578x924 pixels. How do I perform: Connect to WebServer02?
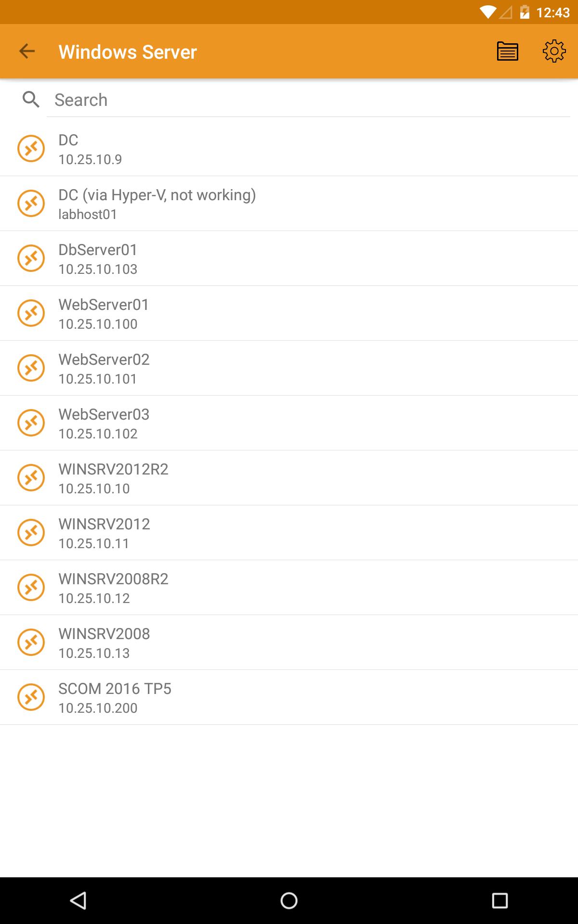tap(289, 368)
